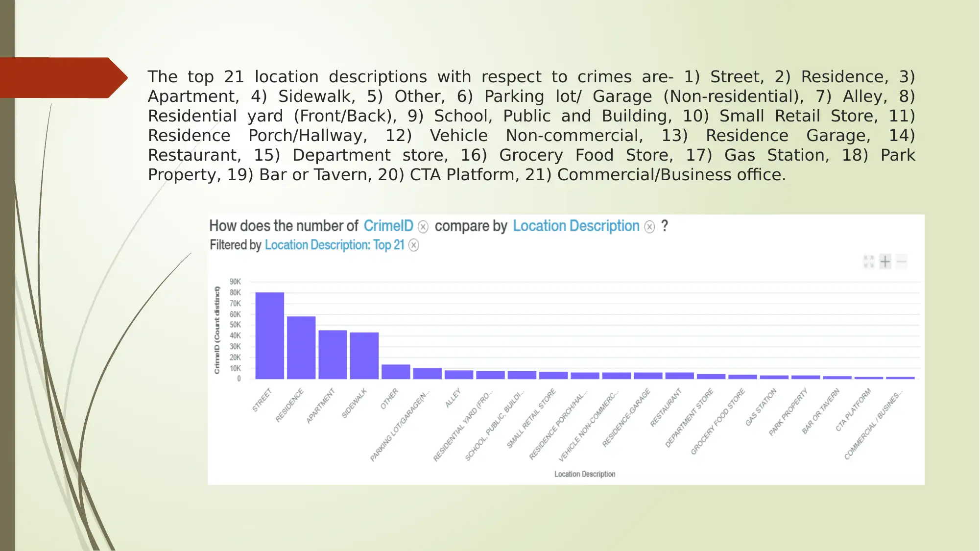
Task: Click the GAS STATION axis label
Action: pos(761,407)
